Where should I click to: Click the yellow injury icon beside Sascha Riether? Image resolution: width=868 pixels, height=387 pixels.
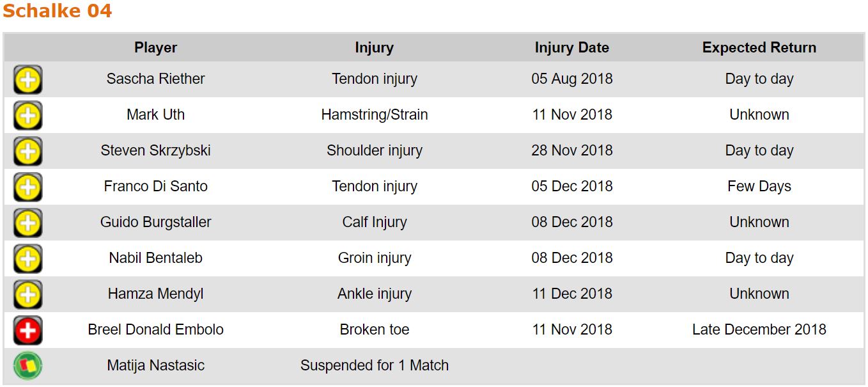pos(27,80)
